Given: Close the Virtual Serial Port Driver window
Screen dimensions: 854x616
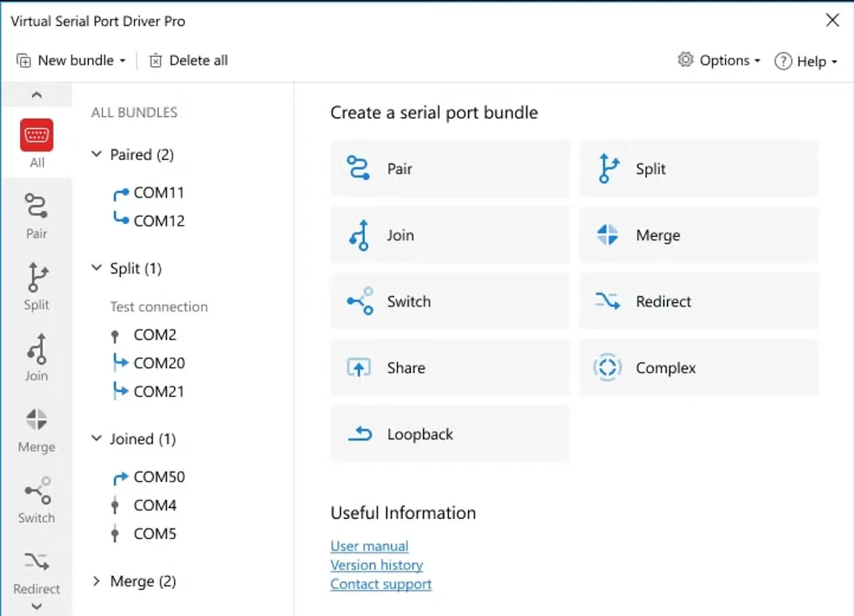Looking at the screenshot, I should (x=832, y=21).
